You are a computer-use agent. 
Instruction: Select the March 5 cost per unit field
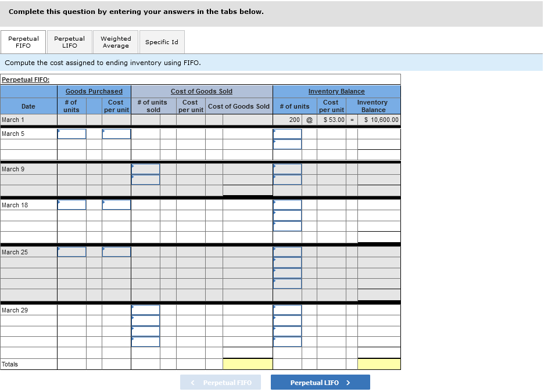point(116,134)
